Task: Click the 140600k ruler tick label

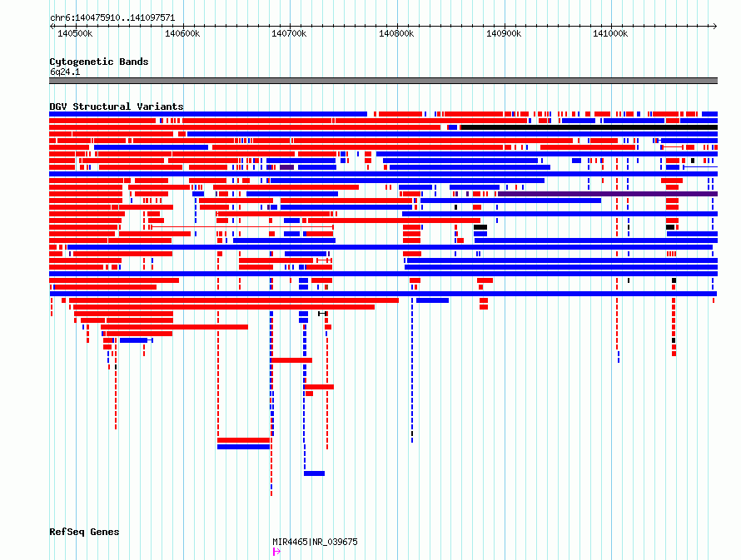Action: [182, 33]
